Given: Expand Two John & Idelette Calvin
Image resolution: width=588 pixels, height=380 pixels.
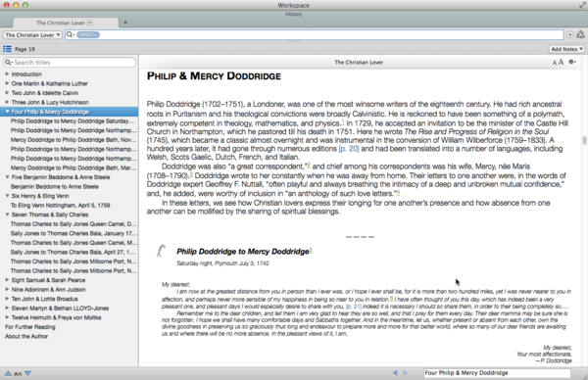Looking at the screenshot, I should coord(7,93).
